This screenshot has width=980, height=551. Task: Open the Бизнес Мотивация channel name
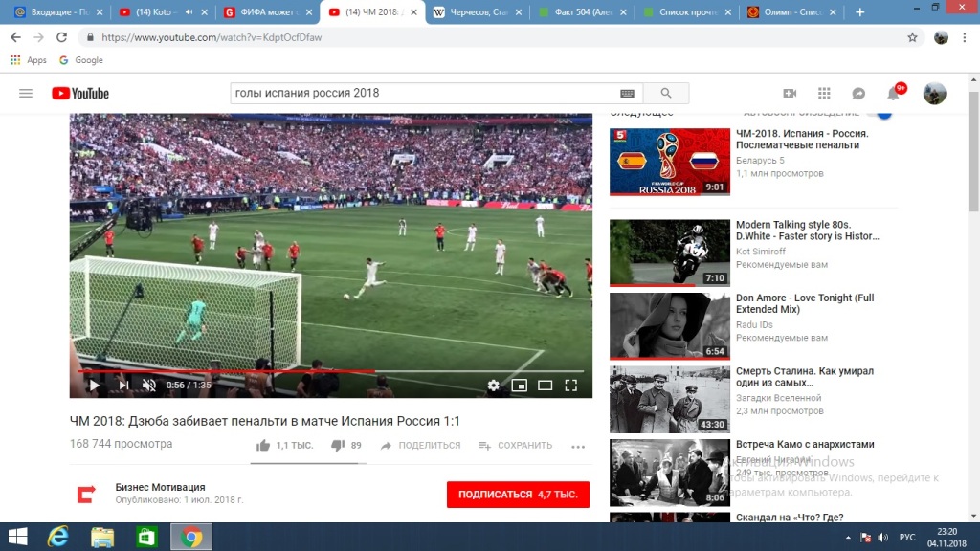(x=160, y=487)
